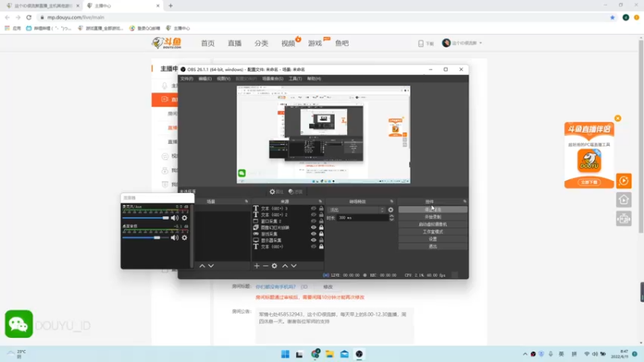Click 工作室模式 studio mode button

coord(432,232)
